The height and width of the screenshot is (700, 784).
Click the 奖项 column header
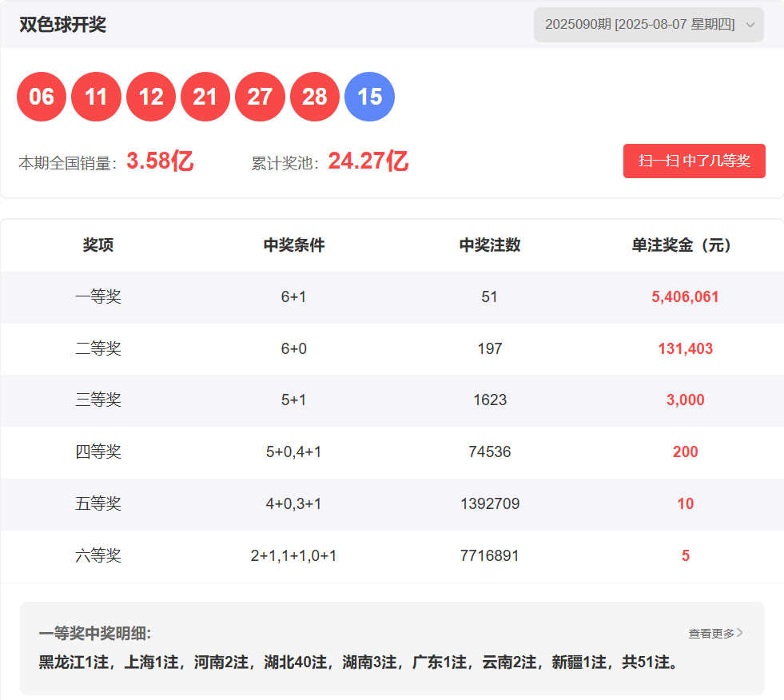tap(98, 245)
